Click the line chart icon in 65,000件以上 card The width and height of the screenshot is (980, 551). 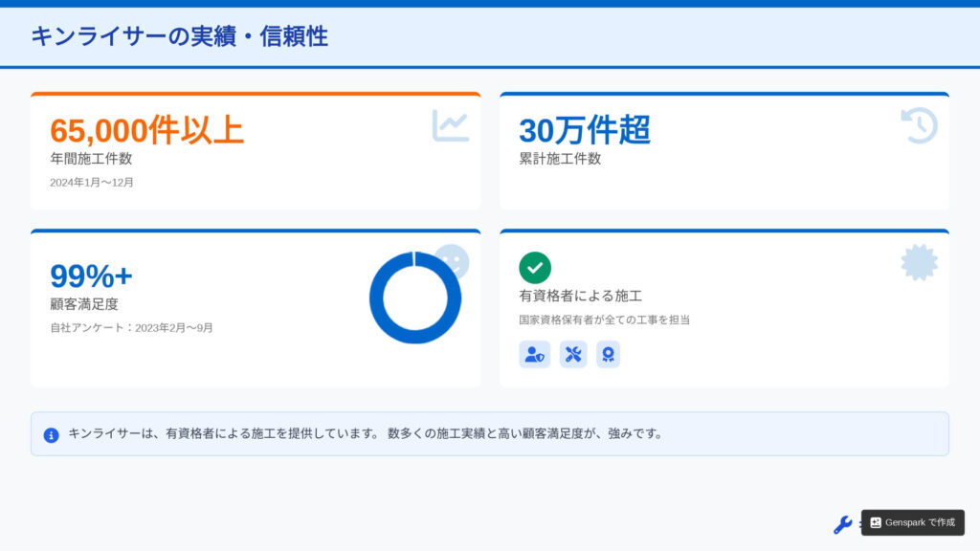click(x=450, y=125)
